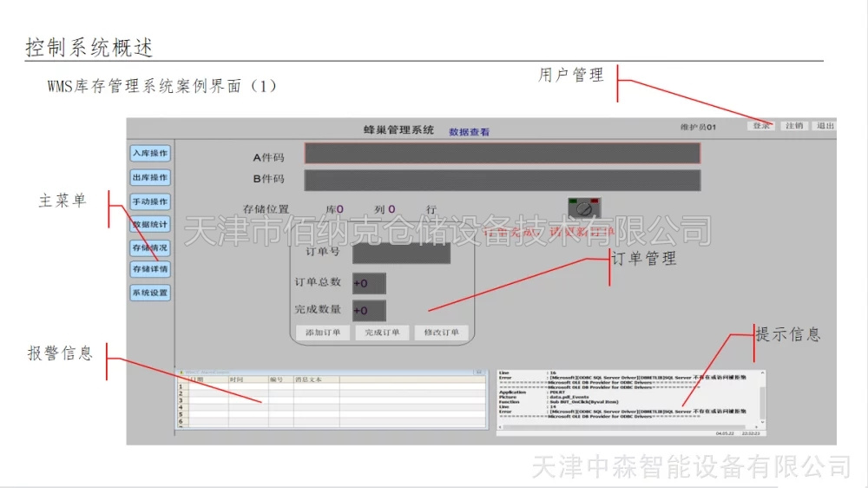Click the 完成订单 button
Screen dimensions: 868x488
pyautogui.click(x=382, y=333)
